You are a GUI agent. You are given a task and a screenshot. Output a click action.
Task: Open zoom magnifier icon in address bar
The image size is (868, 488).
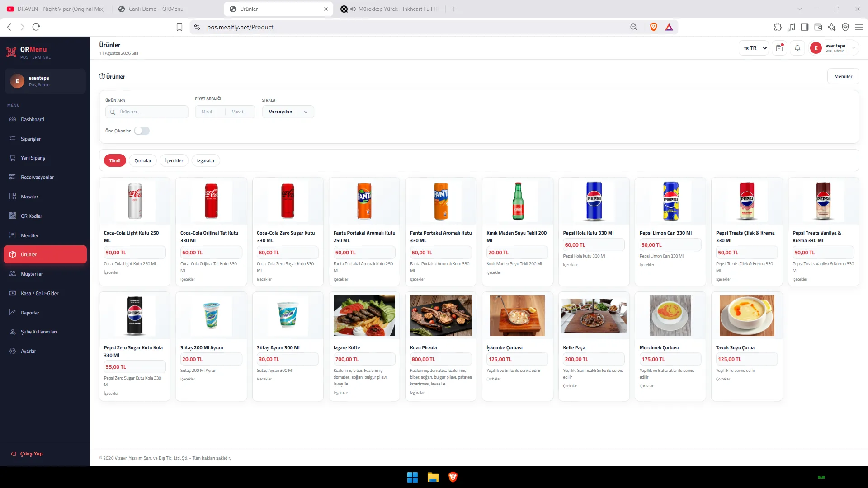tap(634, 27)
